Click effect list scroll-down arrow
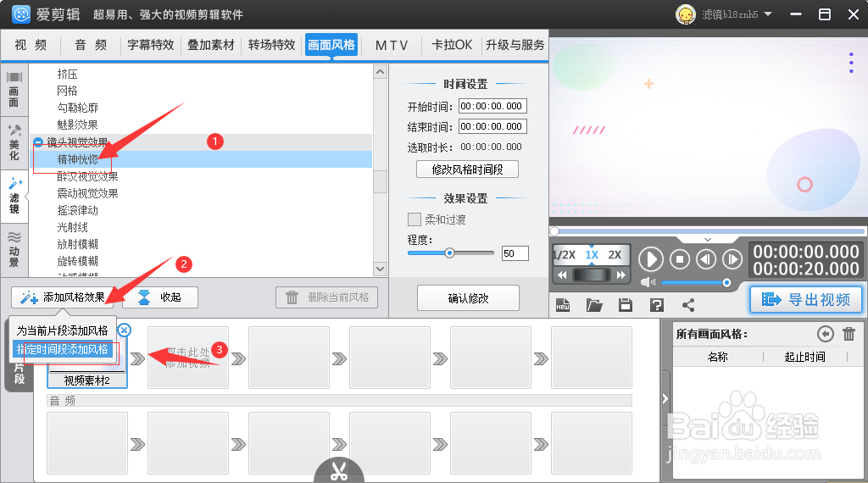The width and height of the screenshot is (868, 483). point(380,269)
